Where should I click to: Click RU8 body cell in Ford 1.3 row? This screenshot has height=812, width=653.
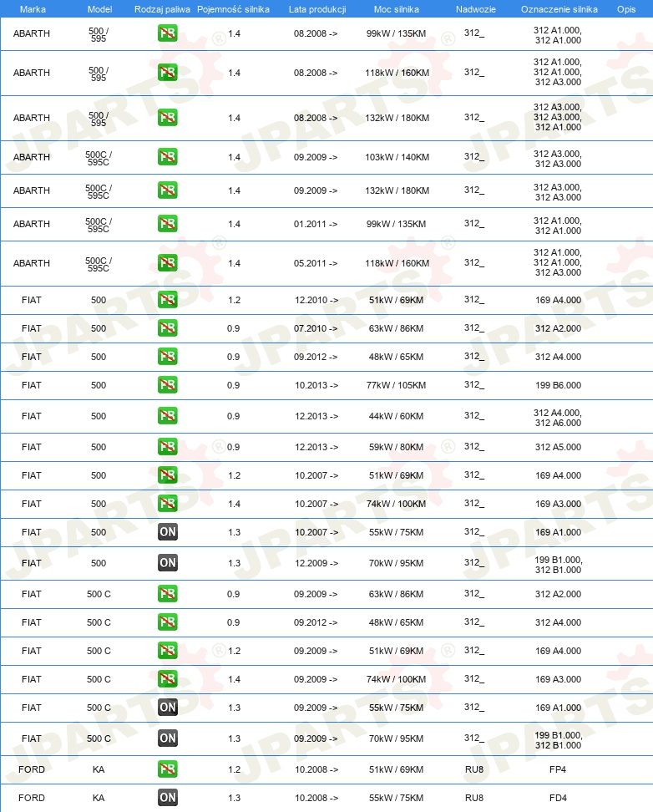[473, 798]
